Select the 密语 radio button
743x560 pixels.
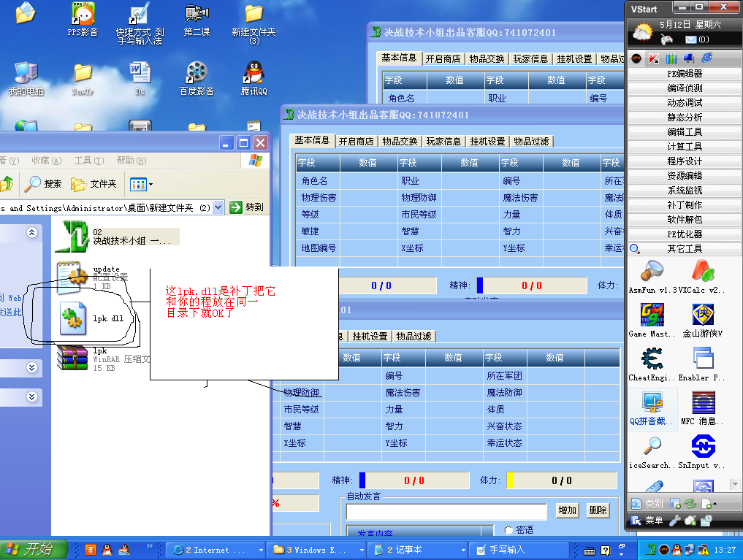click(509, 530)
